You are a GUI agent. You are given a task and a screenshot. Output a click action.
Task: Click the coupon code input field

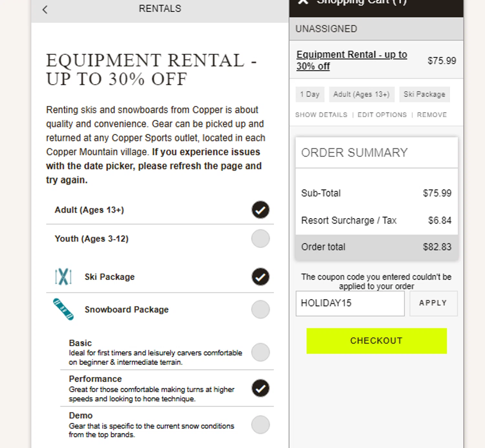tap(350, 303)
